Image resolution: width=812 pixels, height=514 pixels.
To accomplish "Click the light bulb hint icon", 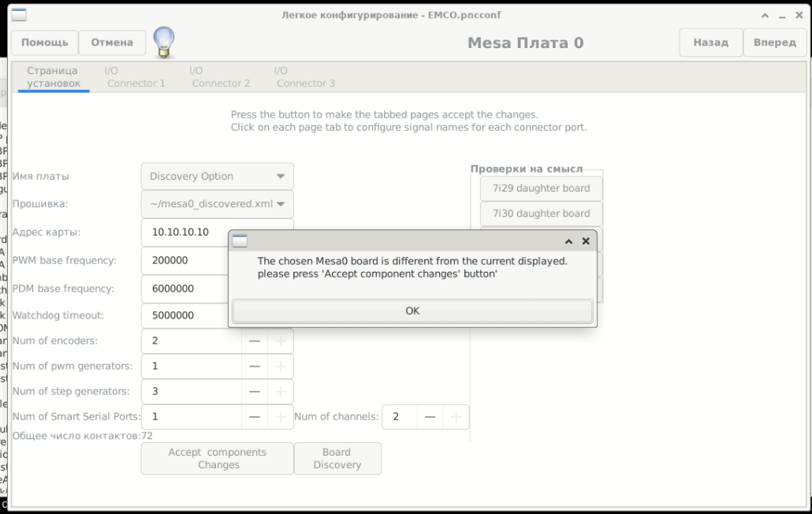I will [164, 43].
